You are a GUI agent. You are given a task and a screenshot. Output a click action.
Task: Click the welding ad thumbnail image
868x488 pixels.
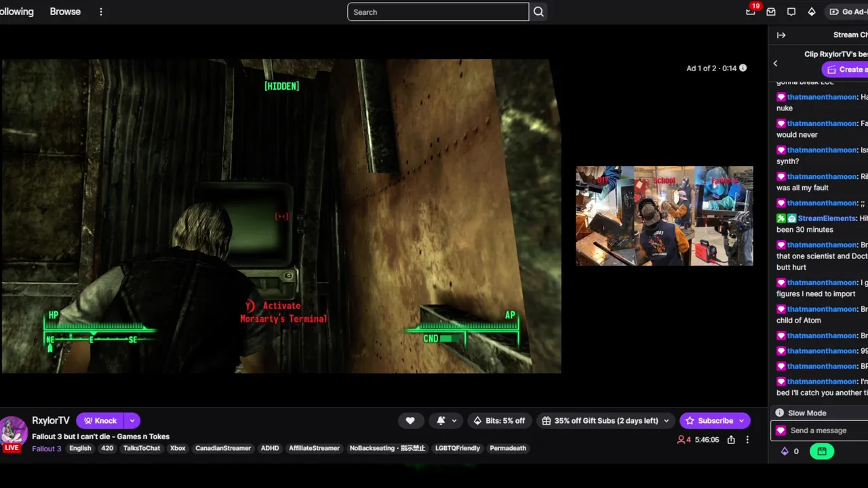tap(665, 216)
